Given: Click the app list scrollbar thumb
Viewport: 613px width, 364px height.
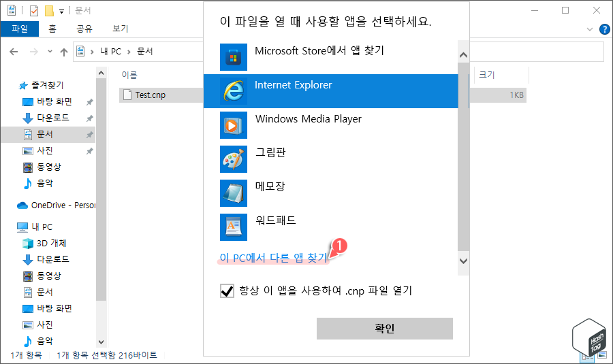Looking at the screenshot, I should (x=463, y=156).
